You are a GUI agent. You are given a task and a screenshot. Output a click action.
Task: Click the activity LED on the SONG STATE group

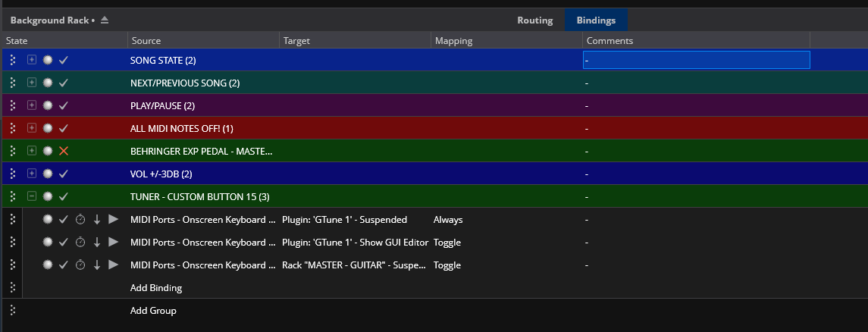tap(48, 60)
